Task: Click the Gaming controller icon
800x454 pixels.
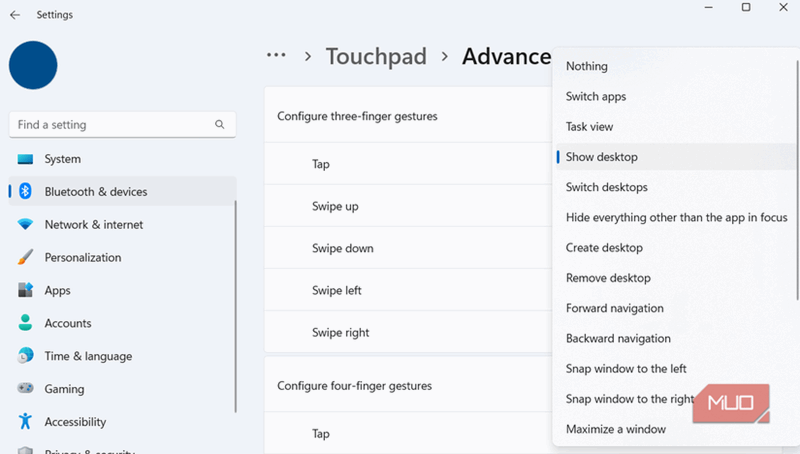Action: (x=25, y=389)
